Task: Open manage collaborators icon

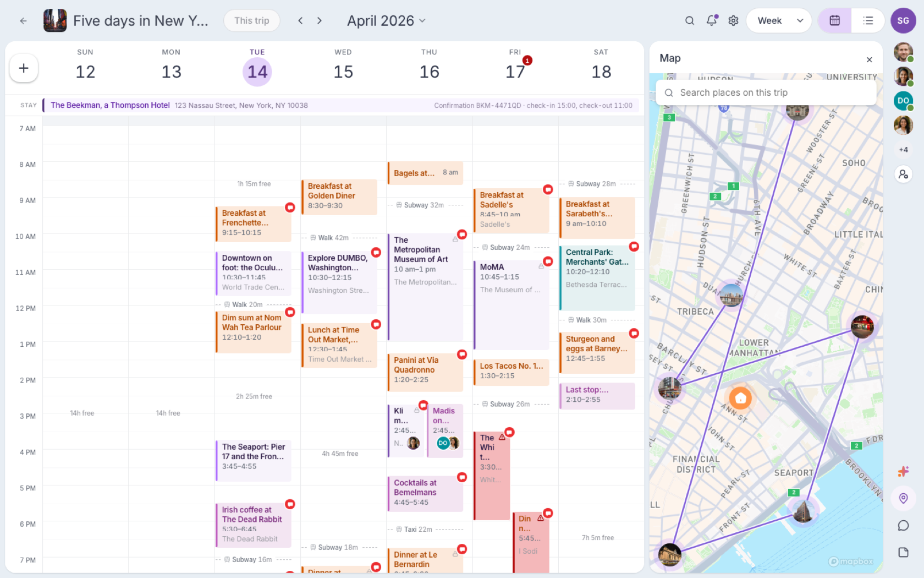Action: [x=903, y=175]
